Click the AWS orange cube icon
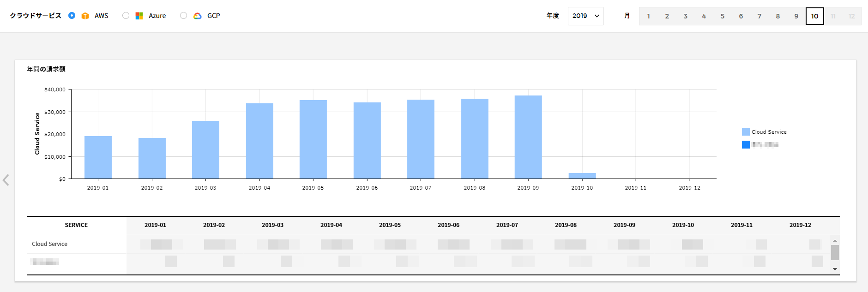The height and width of the screenshot is (292, 868). 85,16
